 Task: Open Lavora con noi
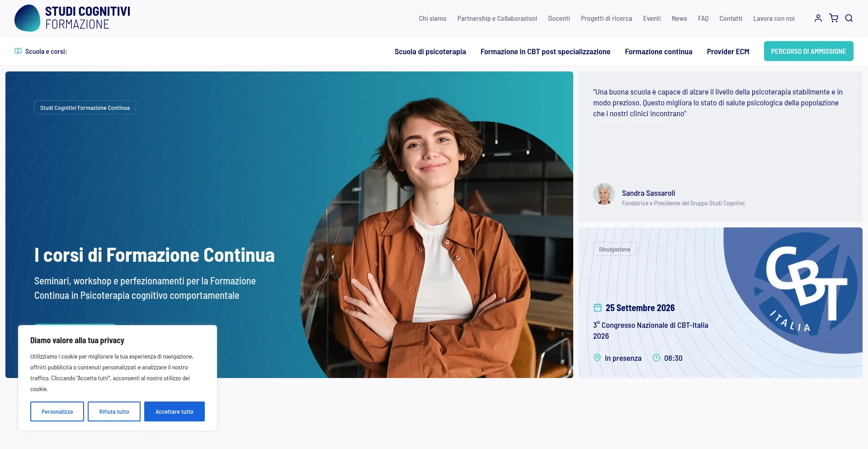(774, 19)
